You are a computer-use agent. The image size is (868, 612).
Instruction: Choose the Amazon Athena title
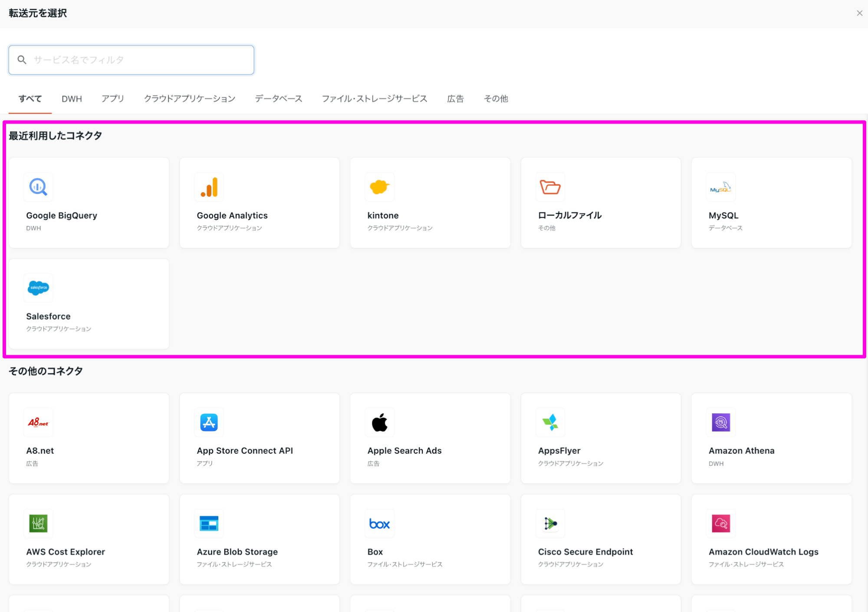[x=741, y=451]
